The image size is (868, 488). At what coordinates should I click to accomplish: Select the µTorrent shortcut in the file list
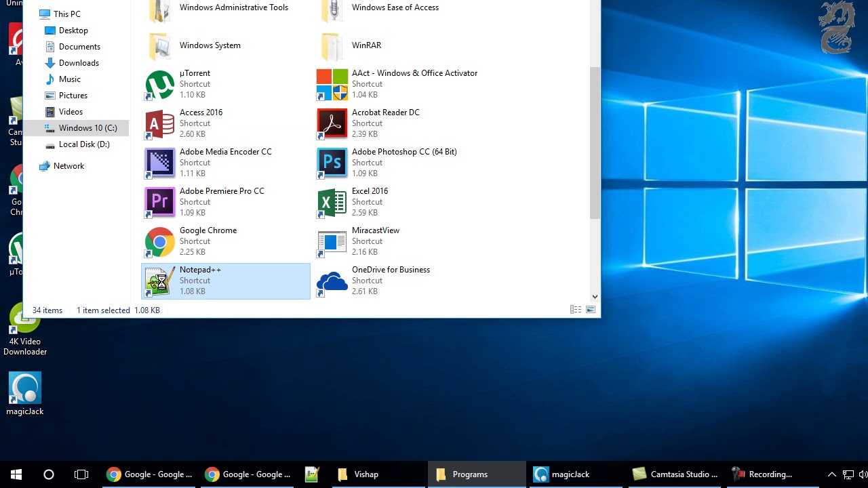pos(226,84)
